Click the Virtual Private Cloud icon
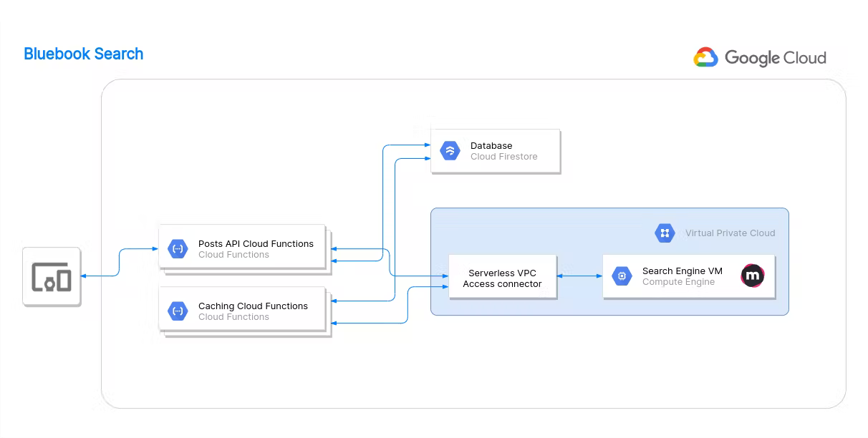The height and width of the screenshot is (438, 868). coord(665,233)
